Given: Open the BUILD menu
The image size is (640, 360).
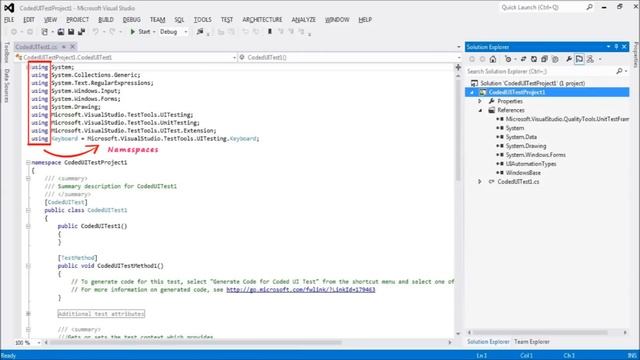Looking at the screenshot, I should [x=106, y=20].
